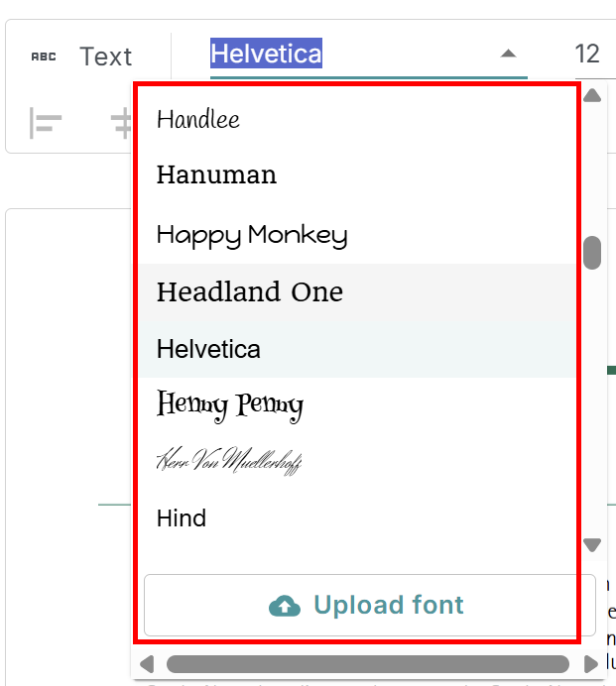Click the horizontal scrollbar right arrow
The image size is (616, 686).
tap(592, 663)
